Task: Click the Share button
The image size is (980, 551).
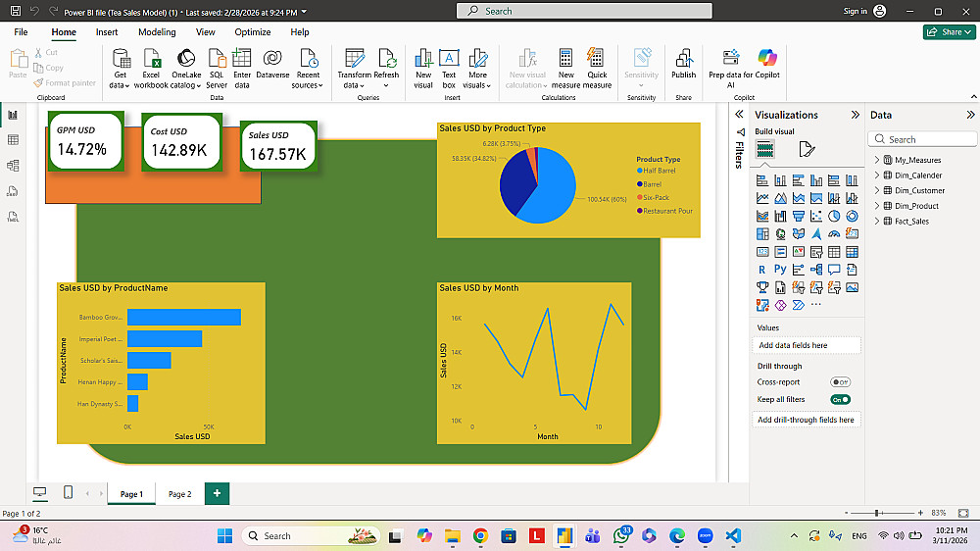Action: click(x=949, y=32)
